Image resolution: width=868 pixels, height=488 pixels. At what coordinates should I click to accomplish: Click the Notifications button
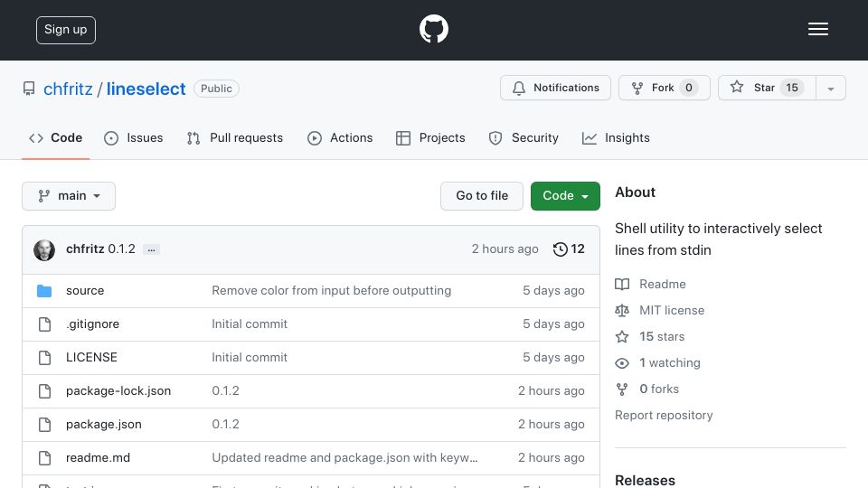(555, 88)
